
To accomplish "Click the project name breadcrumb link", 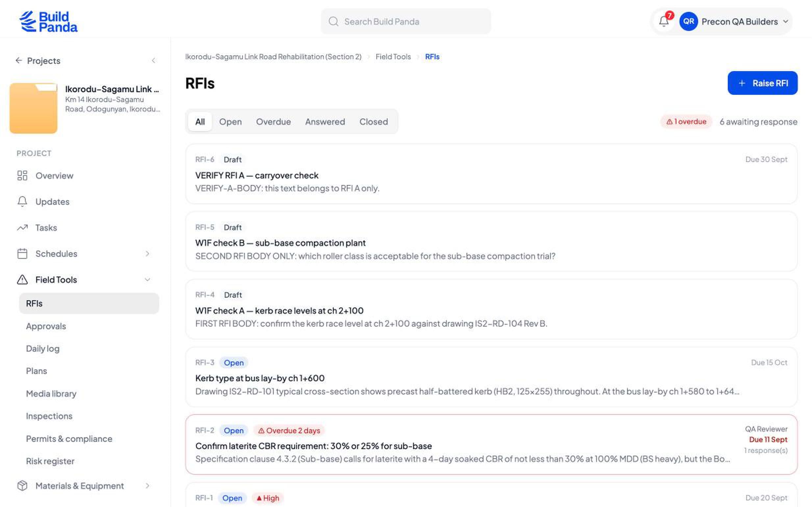I will (x=273, y=57).
